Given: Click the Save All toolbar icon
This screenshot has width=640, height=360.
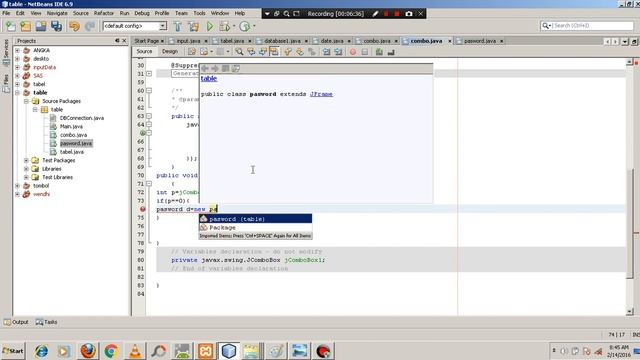Looking at the screenshot, I should pos(56,26).
